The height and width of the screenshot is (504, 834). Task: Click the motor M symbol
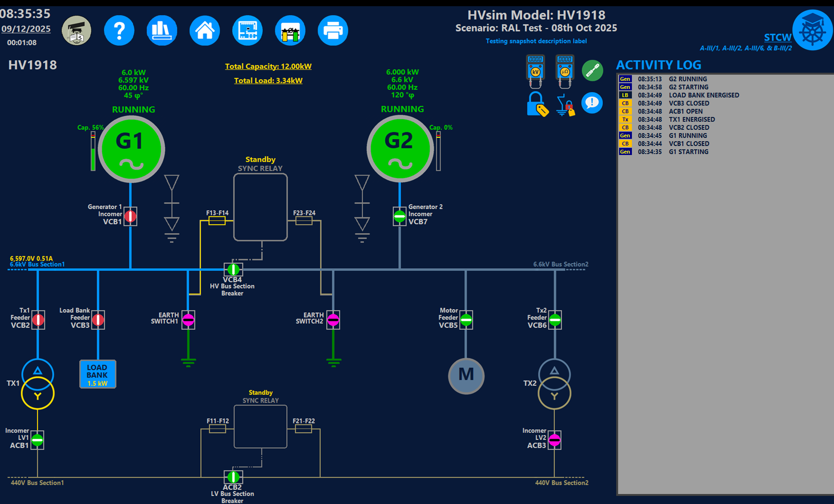(466, 376)
